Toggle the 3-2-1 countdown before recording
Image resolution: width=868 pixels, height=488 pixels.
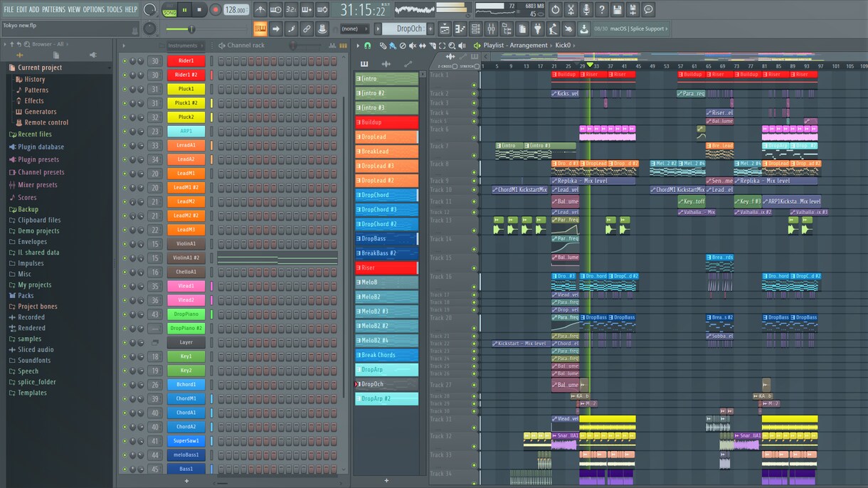(x=291, y=10)
